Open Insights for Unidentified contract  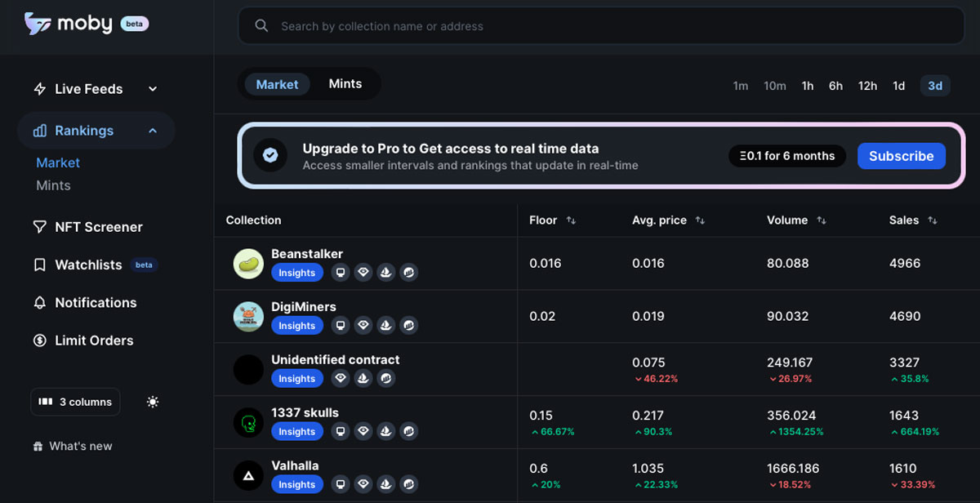coord(297,379)
